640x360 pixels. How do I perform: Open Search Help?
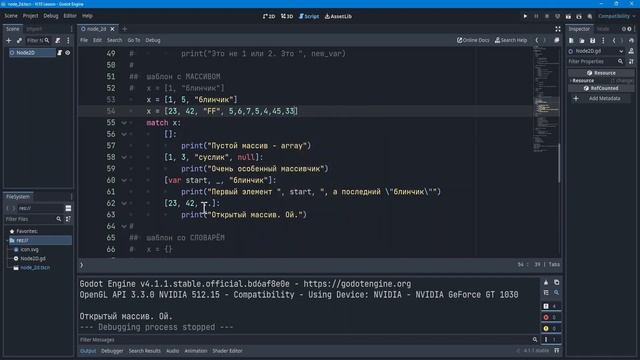coord(511,40)
